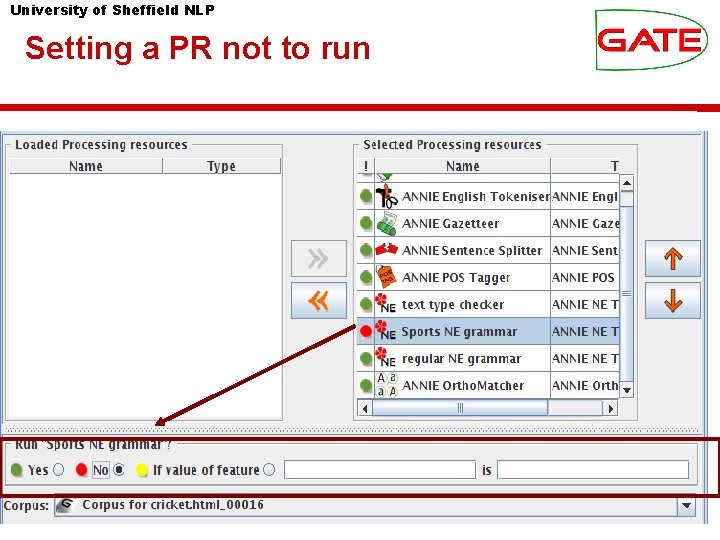Move selected PR up with the up arrow

pos(673,258)
